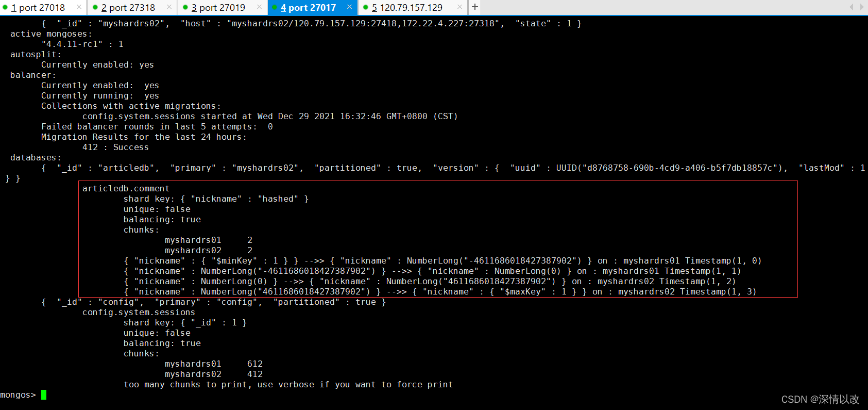Close the port 27019 tab
The width and height of the screenshot is (868, 410).
pyautogui.click(x=259, y=7)
